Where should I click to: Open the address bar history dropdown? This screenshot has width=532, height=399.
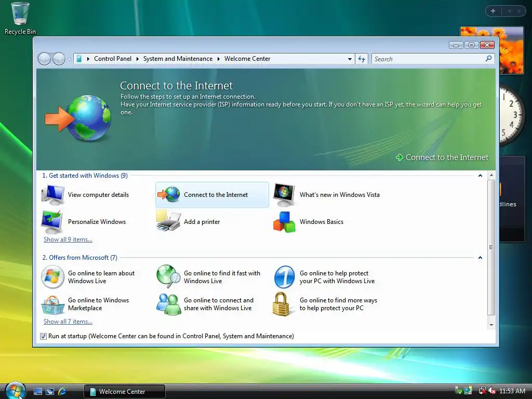pyautogui.click(x=350, y=59)
